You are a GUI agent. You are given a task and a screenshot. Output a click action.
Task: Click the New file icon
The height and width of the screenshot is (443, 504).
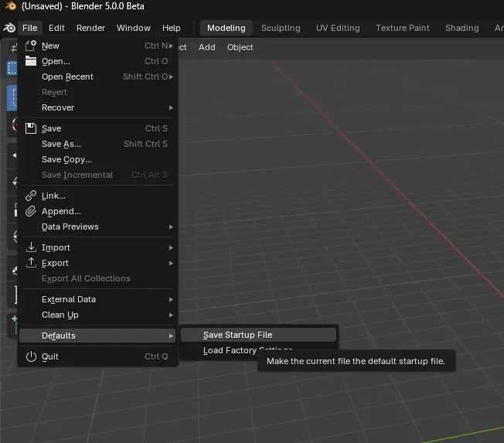(31, 46)
